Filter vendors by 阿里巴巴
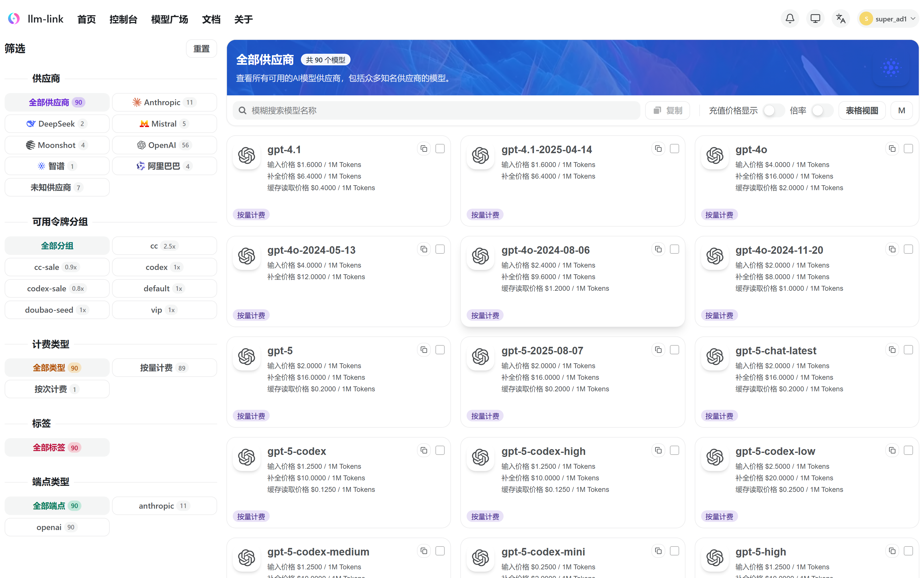The height and width of the screenshot is (578, 924). (x=165, y=166)
